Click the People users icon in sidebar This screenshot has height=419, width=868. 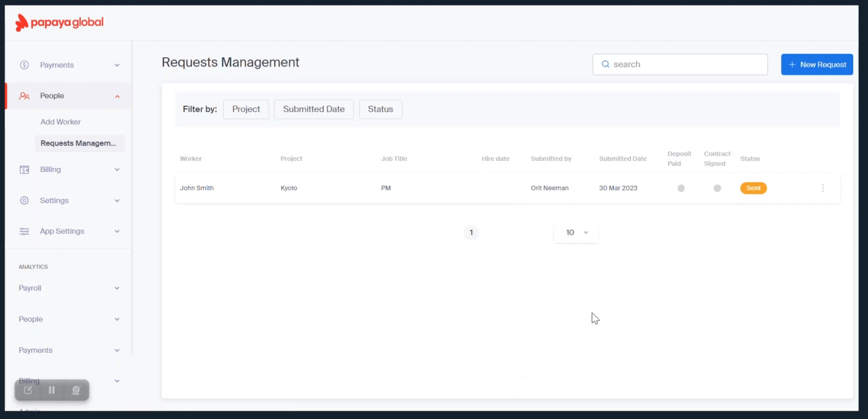click(24, 96)
